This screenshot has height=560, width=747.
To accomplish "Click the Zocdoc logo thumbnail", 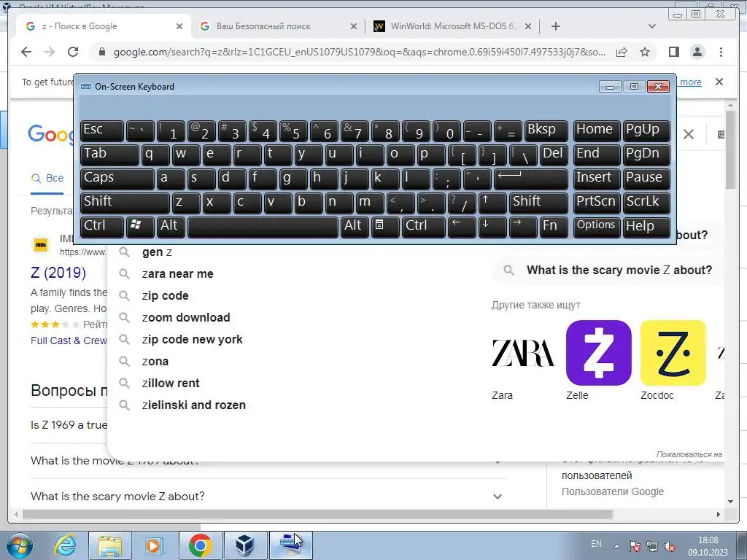I will 673,353.
